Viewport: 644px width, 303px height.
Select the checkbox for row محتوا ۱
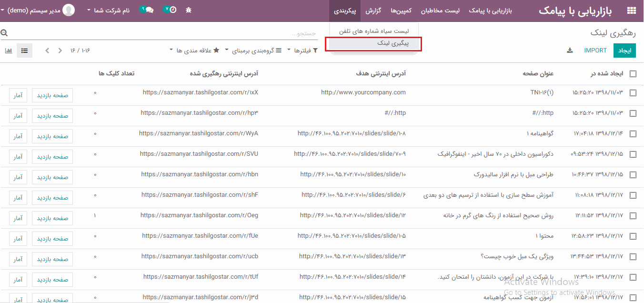point(633,236)
